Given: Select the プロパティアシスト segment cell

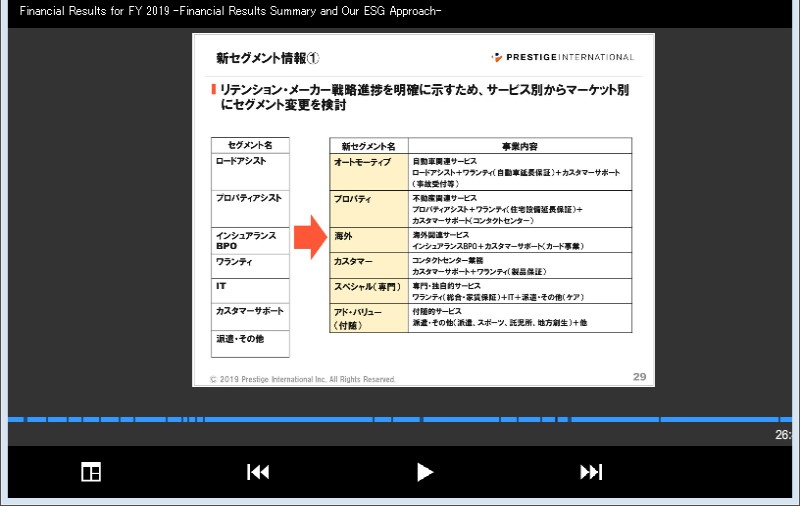Looking at the screenshot, I should pos(250,209).
